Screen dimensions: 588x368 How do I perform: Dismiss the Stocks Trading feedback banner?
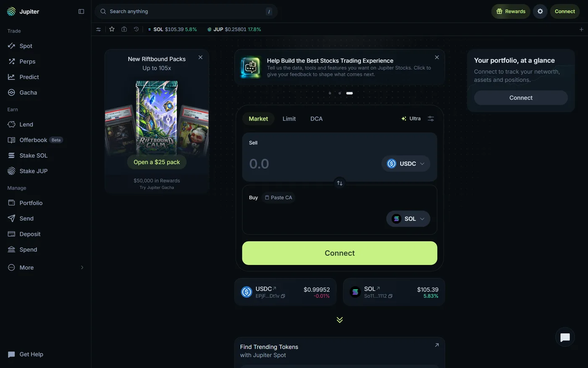pyautogui.click(x=437, y=57)
